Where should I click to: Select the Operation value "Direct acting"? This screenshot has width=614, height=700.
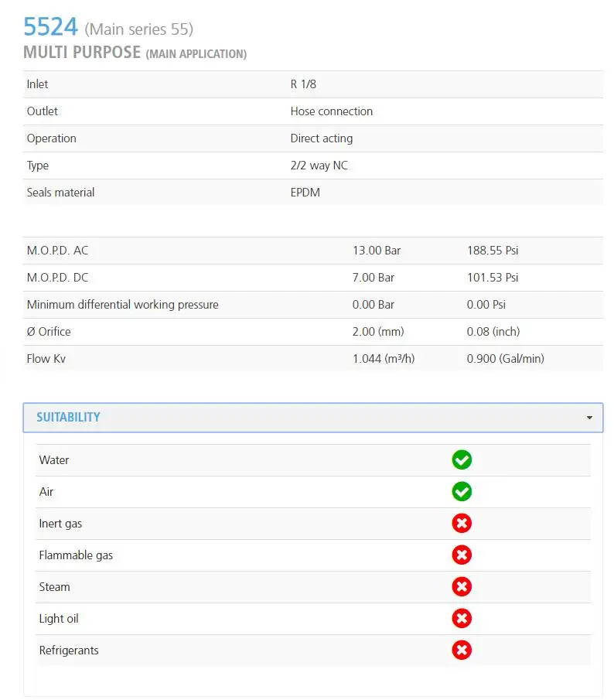[322, 138]
